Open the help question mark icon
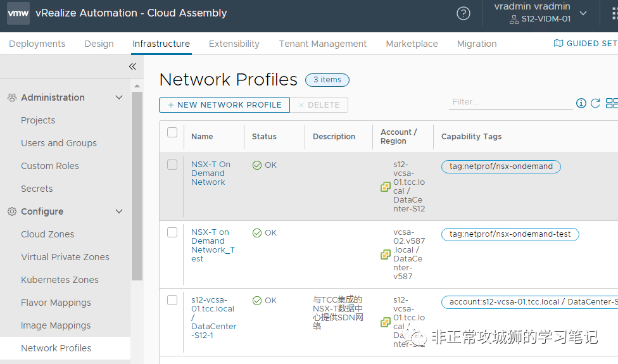This screenshot has height=364, width=618. (463, 13)
